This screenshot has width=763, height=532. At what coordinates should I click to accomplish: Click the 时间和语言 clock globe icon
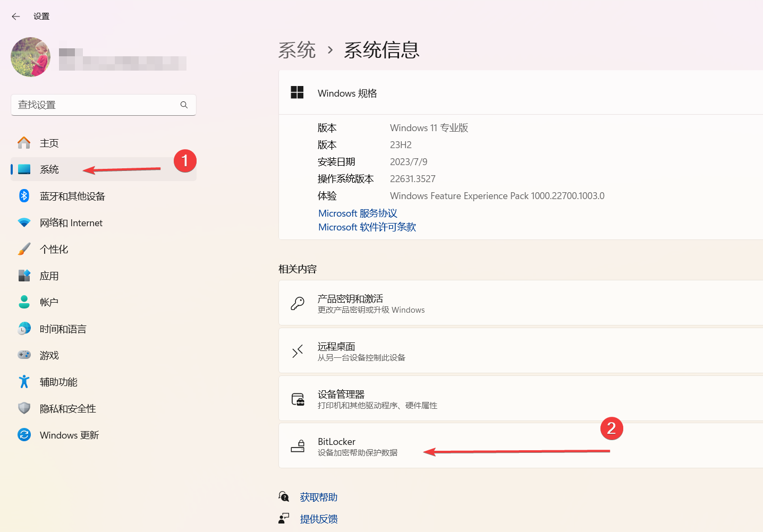tap(24, 329)
